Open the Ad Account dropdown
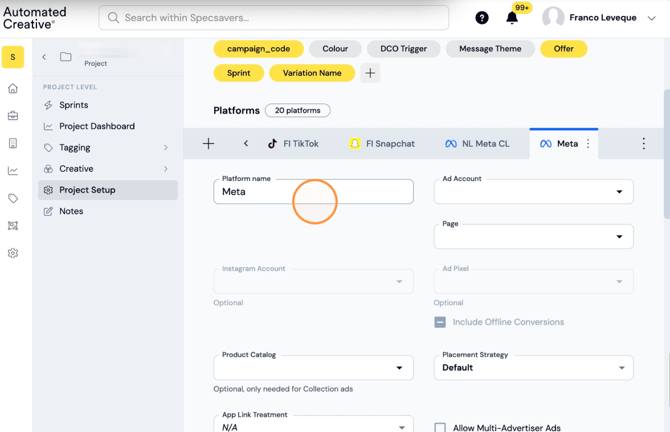 pyautogui.click(x=533, y=191)
